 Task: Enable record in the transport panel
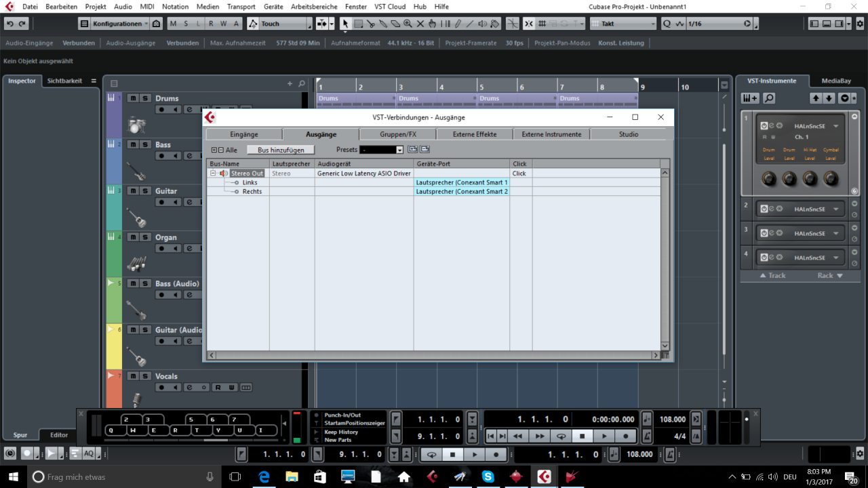click(626, 436)
